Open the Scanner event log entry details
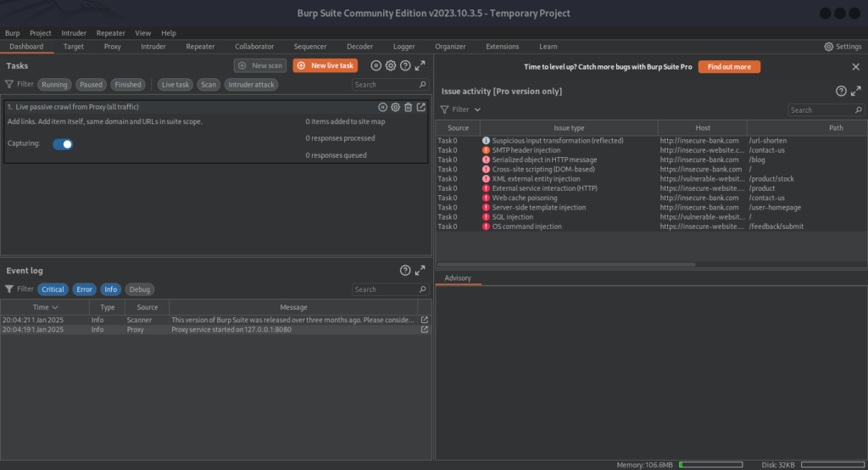Image resolution: width=868 pixels, height=470 pixels. 425,320
